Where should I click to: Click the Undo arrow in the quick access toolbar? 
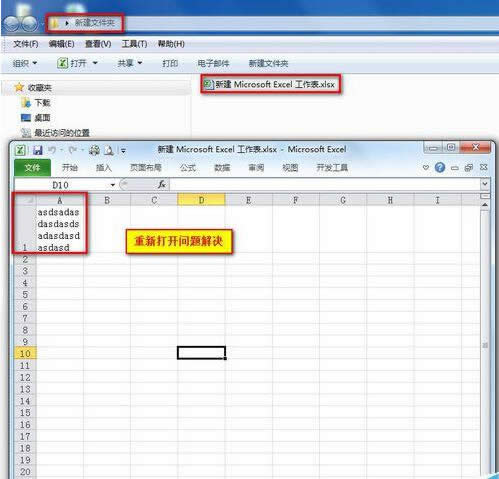tap(52, 150)
